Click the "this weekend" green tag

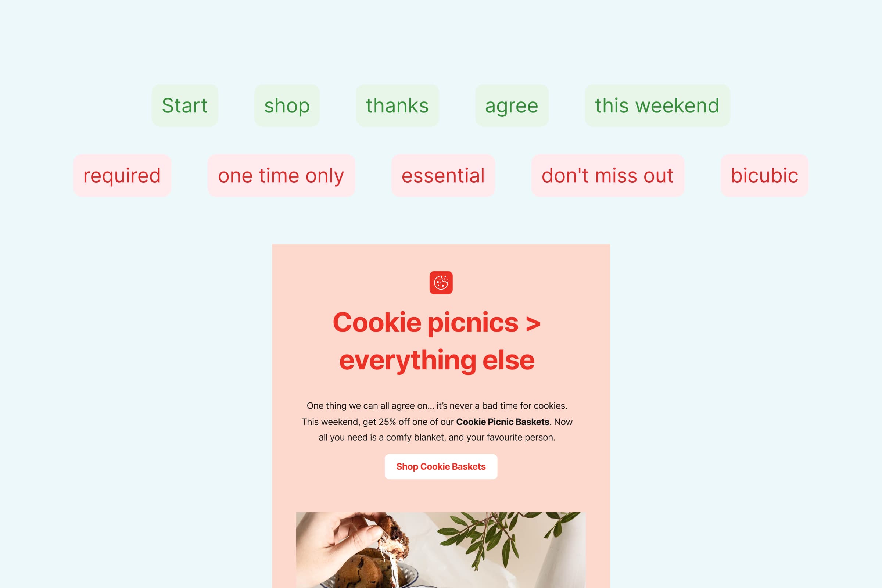point(657,106)
